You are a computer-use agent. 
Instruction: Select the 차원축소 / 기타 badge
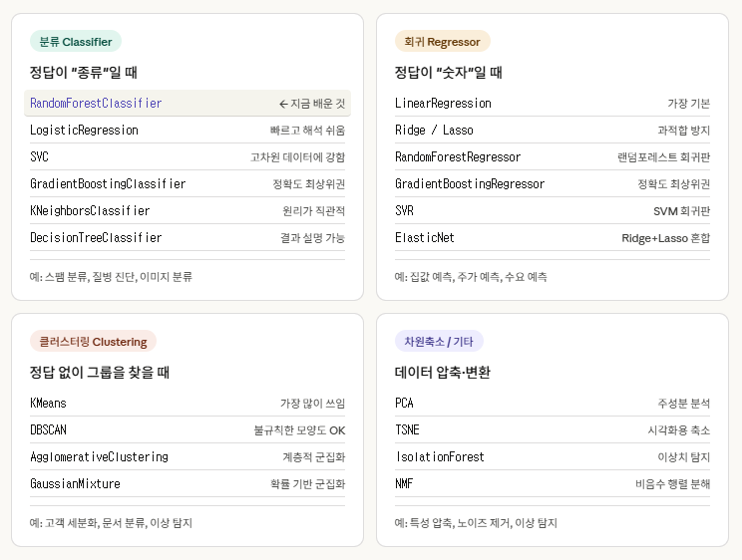click(x=439, y=342)
